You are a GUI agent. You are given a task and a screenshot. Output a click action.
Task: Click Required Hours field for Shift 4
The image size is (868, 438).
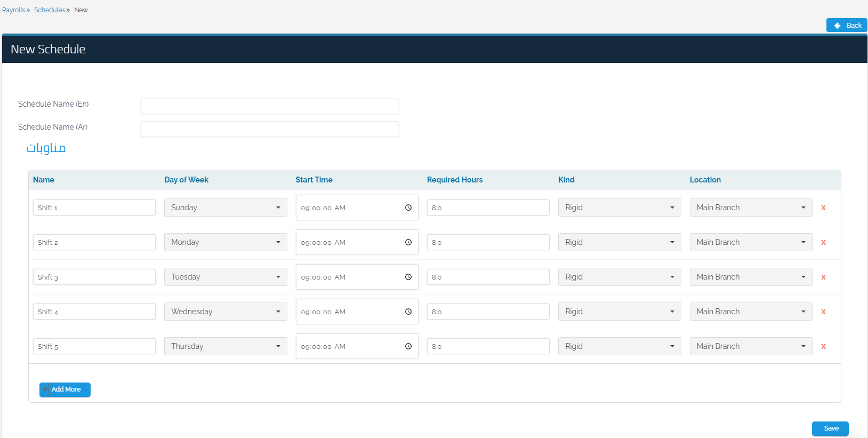[488, 312]
